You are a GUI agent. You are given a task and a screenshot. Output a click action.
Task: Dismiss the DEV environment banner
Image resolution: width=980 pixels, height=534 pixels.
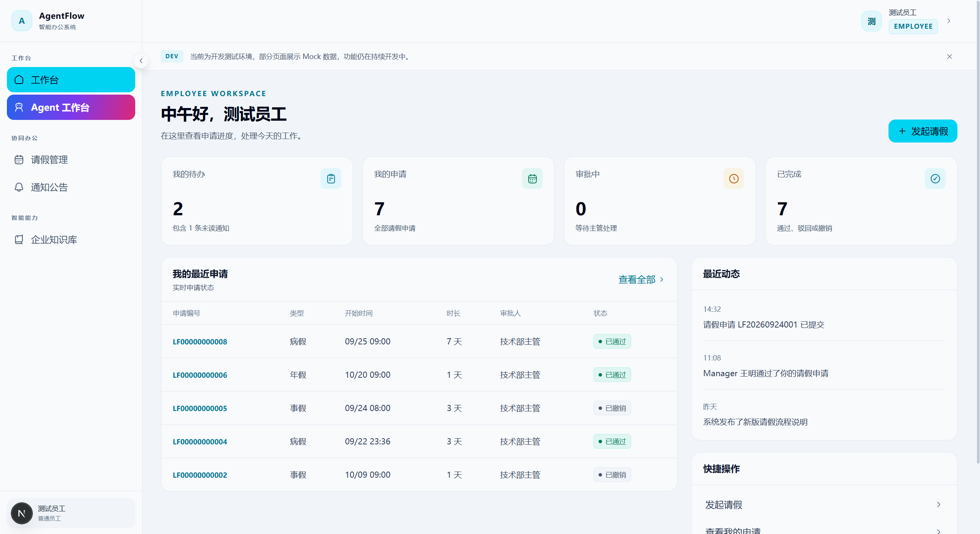click(949, 56)
